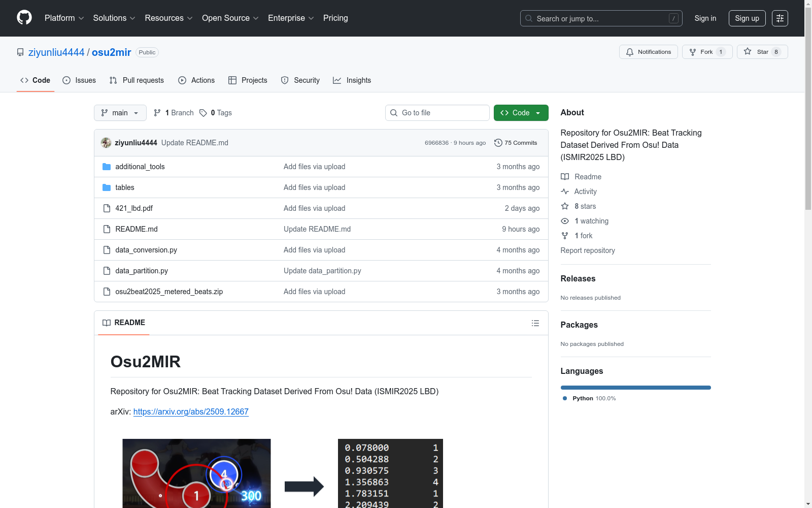Click the osu gameplay image in README
This screenshot has width=812, height=508.
(196, 473)
